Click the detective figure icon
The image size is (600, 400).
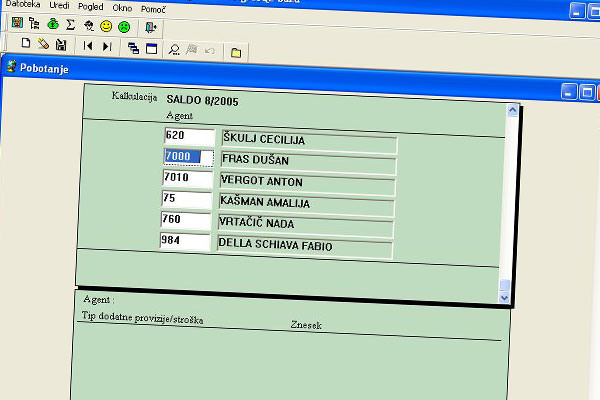[88, 26]
